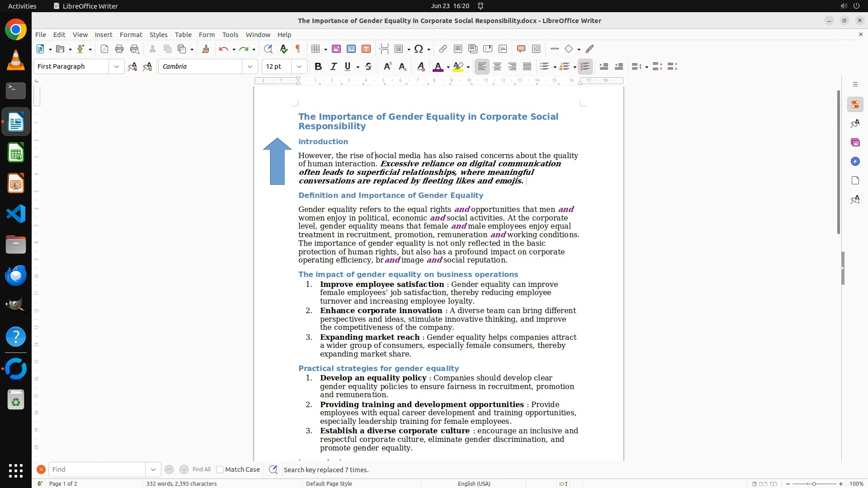
Task: Click the Insert Hyperlink icon
Action: click(443, 49)
